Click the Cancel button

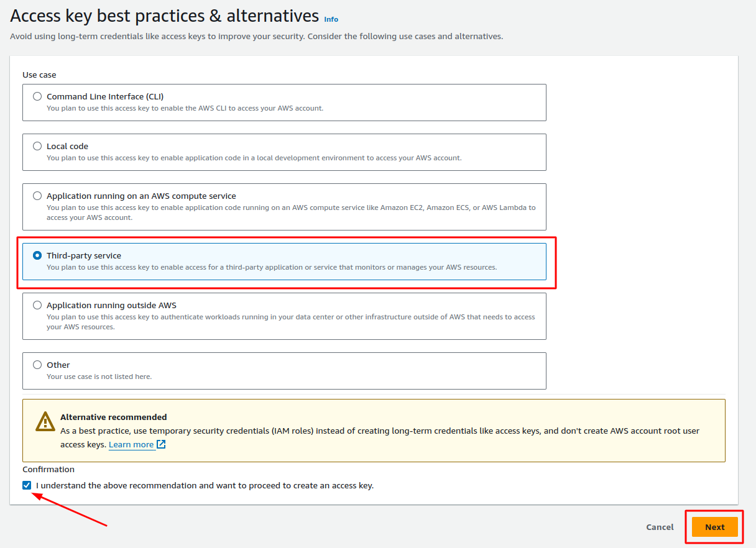(660, 526)
